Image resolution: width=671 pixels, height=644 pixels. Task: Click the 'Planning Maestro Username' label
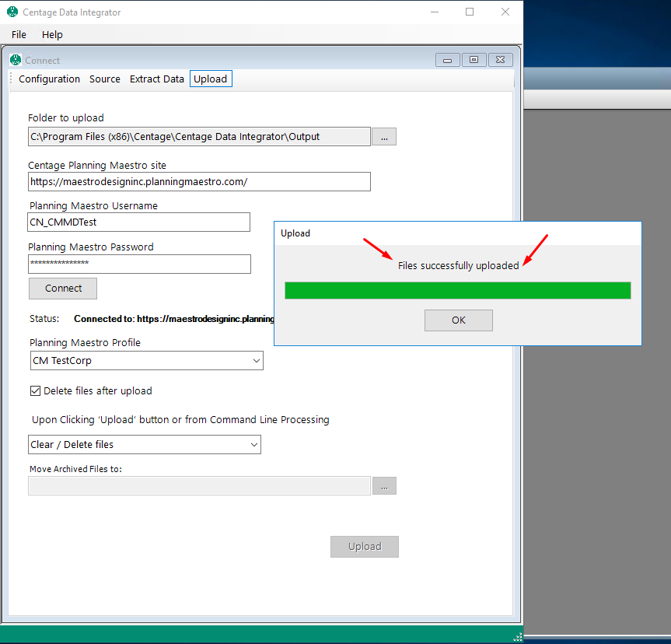click(x=93, y=206)
